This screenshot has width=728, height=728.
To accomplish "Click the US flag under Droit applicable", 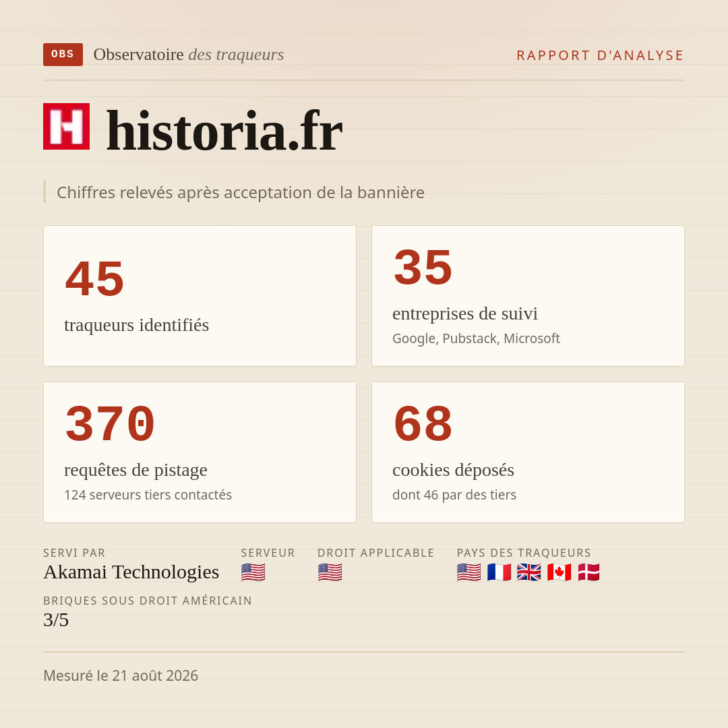I will [x=330, y=572].
